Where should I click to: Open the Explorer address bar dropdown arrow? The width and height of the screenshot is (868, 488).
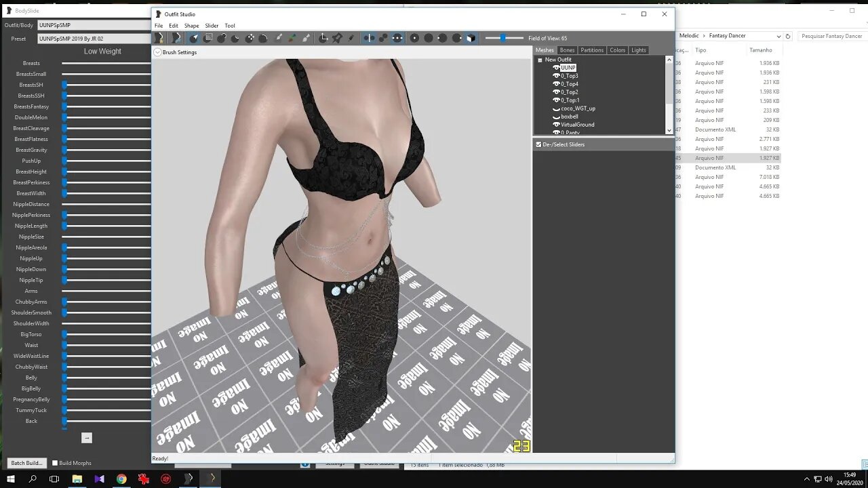click(778, 36)
